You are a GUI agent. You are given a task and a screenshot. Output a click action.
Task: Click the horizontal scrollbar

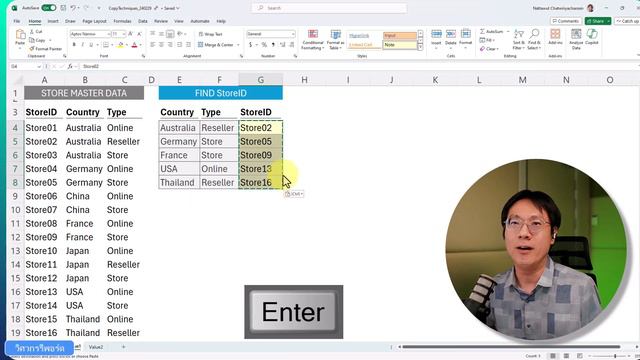click(x=511, y=347)
